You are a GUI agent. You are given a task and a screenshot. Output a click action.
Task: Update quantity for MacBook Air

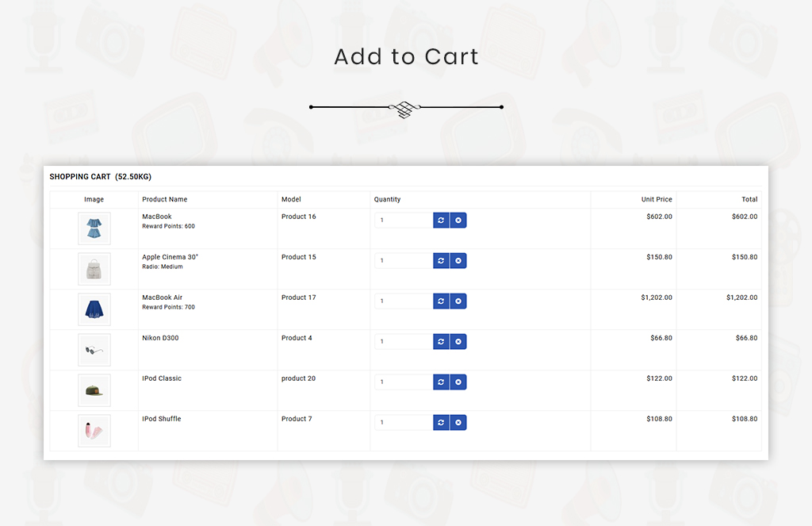(x=441, y=301)
